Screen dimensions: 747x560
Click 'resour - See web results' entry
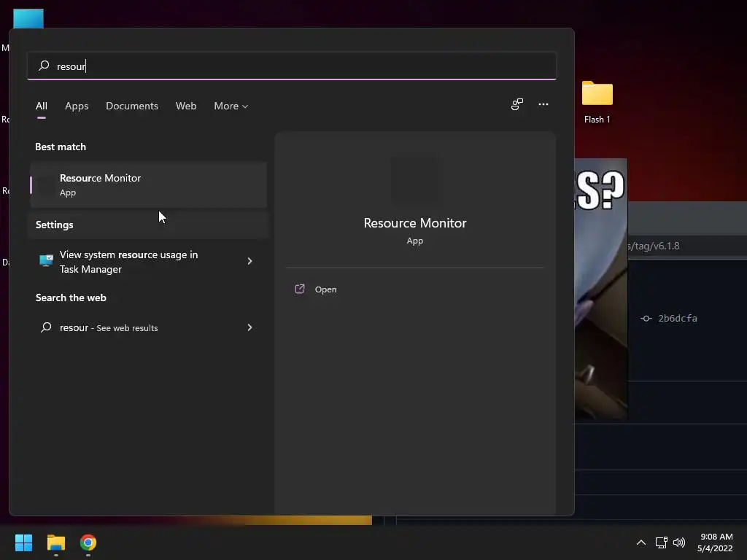148,327
